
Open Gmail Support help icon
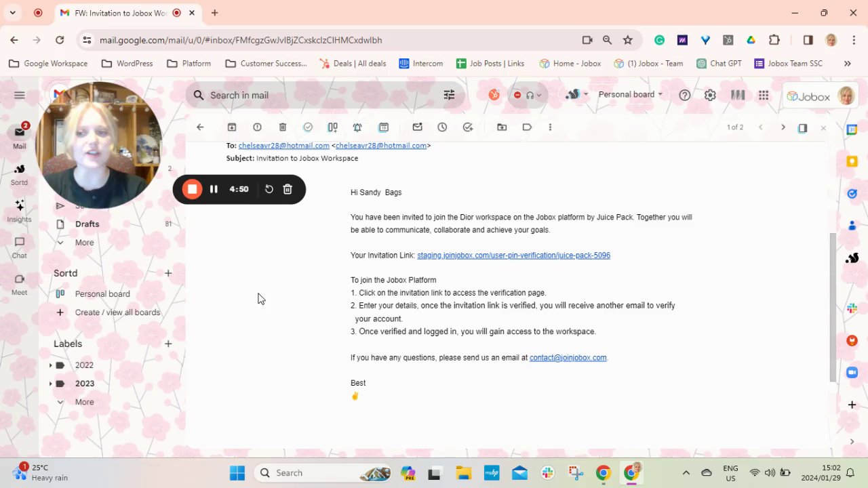click(x=685, y=96)
